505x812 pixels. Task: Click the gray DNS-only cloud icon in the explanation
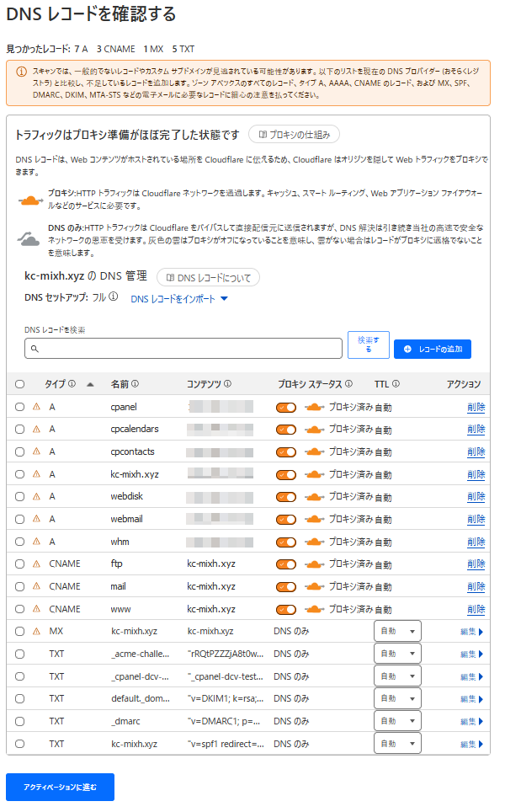coord(29,238)
